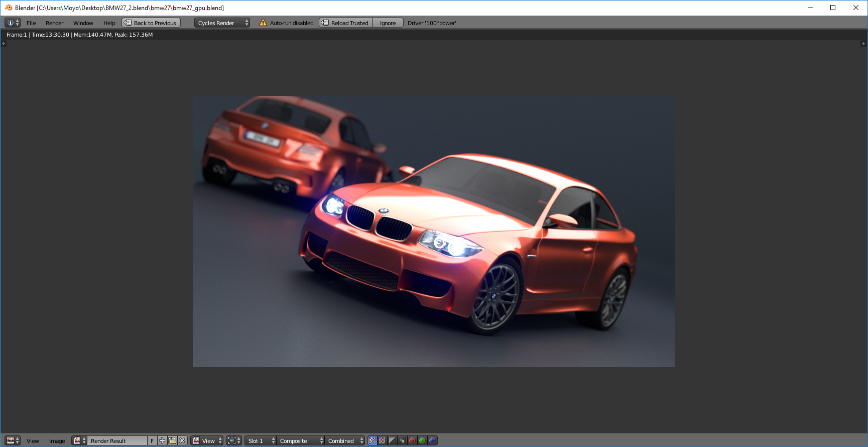The image size is (868, 447).
Task: Click the Render Result name field
Action: (x=117, y=440)
